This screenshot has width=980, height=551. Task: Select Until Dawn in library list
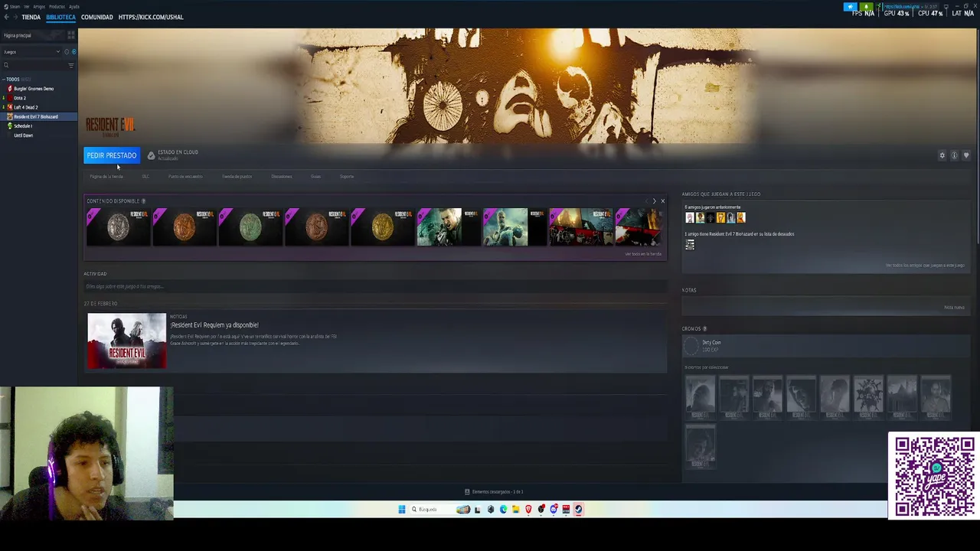pyautogui.click(x=23, y=135)
